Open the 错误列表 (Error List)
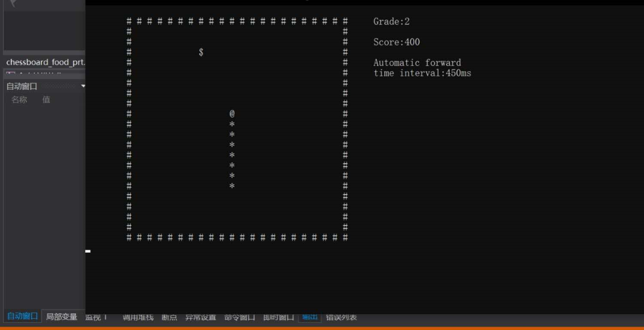The height and width of the screenshot is (330, 644). click(x=341, y=316)
